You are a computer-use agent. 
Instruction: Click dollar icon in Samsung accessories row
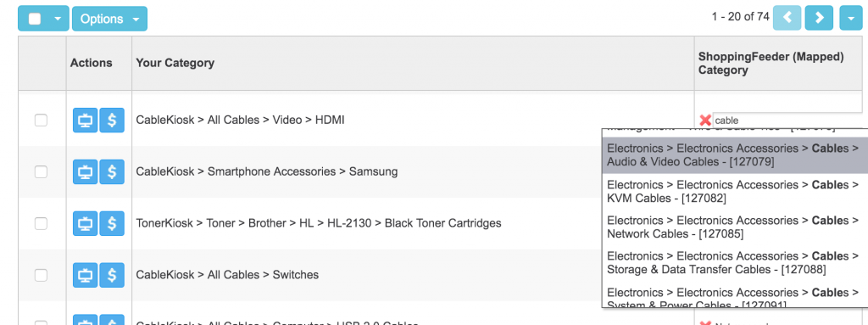point(112,172)
